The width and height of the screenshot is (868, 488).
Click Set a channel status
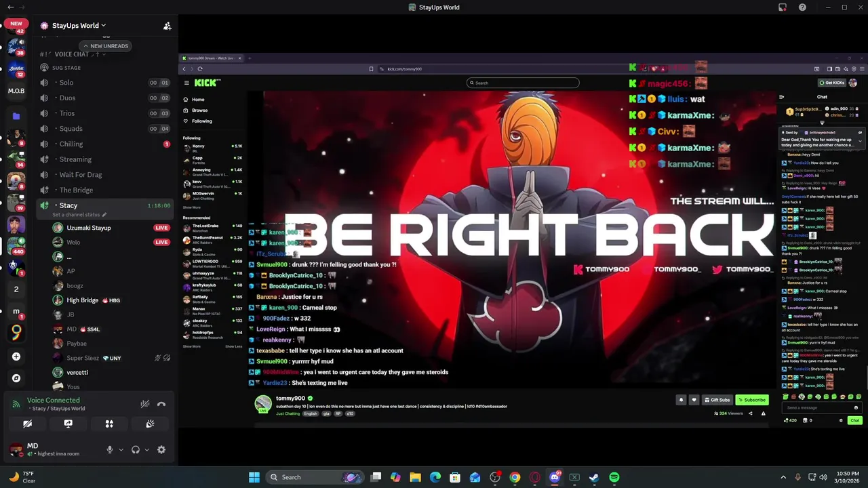coord(79,215)
